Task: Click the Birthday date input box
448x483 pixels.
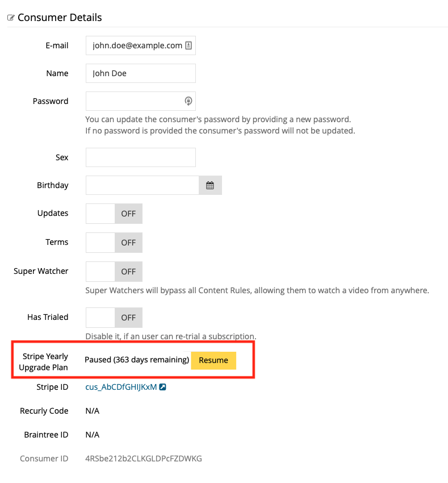Action: pos(143,185)
